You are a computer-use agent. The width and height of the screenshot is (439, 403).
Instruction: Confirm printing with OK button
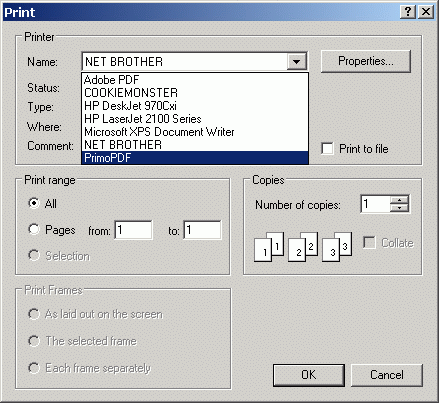point(309,375)
